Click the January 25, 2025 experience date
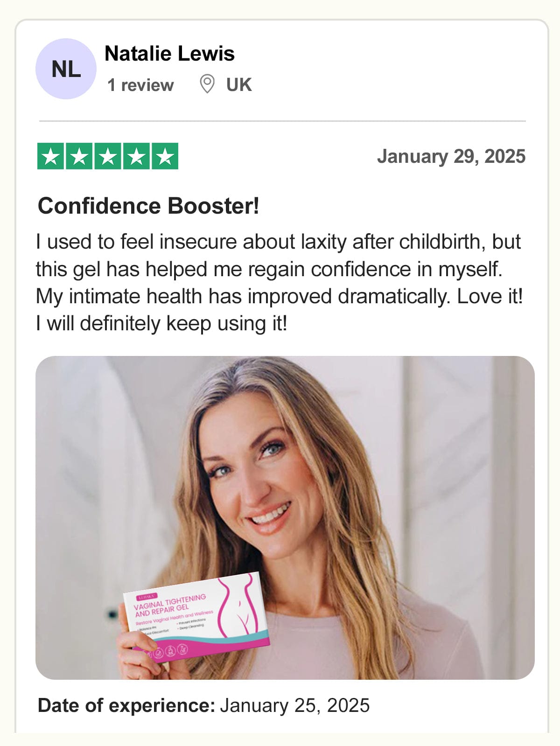The width and height of the screenshot is (560, 746). tap(295, 705)
